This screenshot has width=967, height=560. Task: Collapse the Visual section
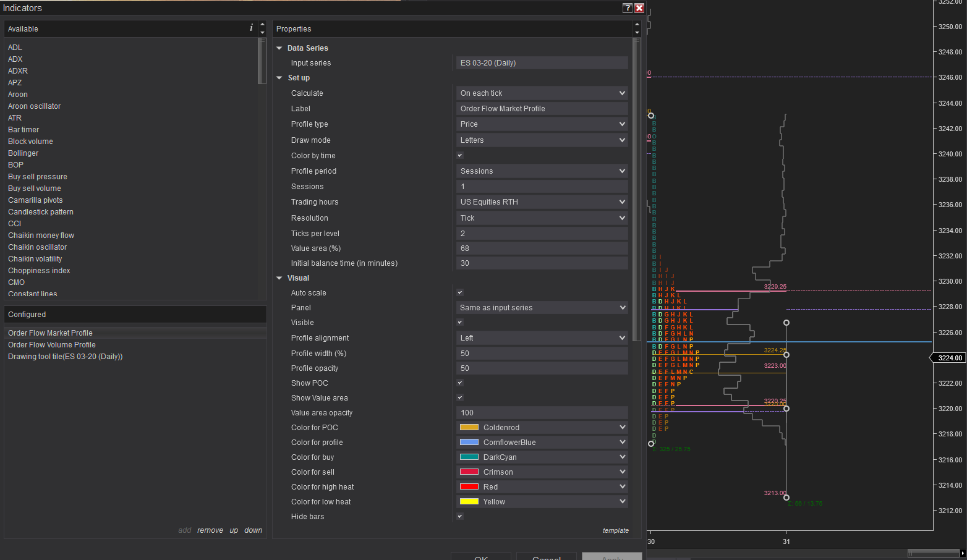click(x=279, y=278)
